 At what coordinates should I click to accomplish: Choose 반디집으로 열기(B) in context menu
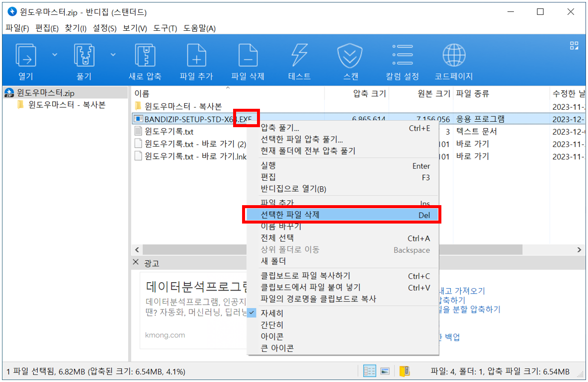coord(343,189)
